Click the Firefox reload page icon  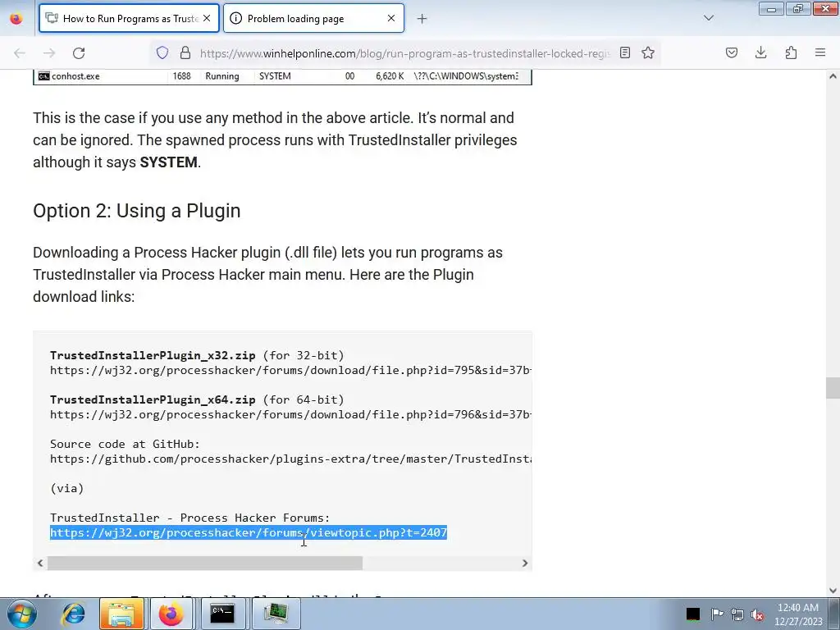coord(79,53)
